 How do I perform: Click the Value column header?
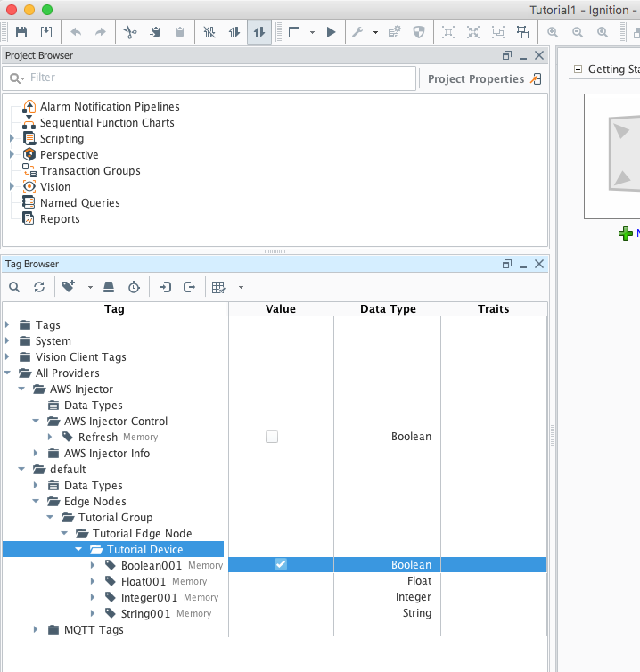point(280,309)
